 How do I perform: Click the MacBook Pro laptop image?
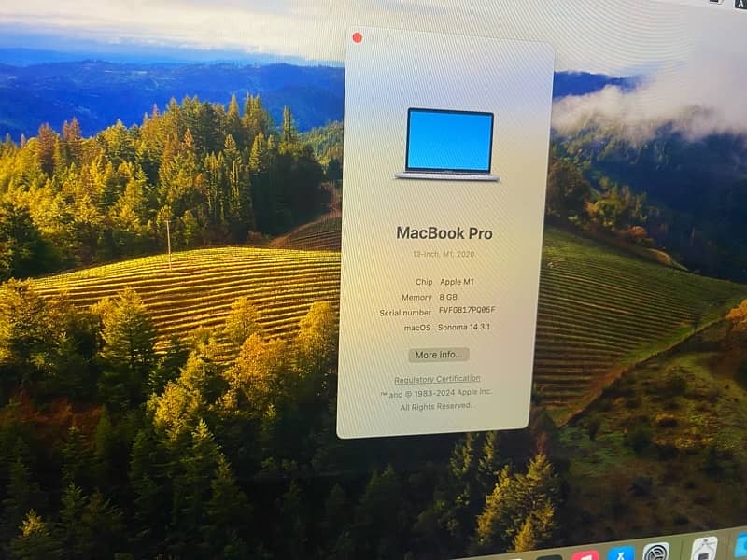tap(448, 145)
